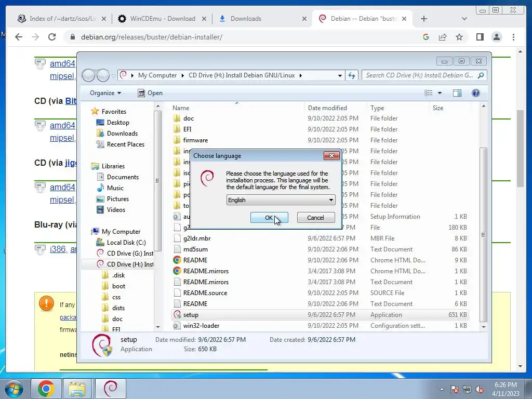Cancel the Choose language dialog
The image size is (532, 399).
click(315, 218)
